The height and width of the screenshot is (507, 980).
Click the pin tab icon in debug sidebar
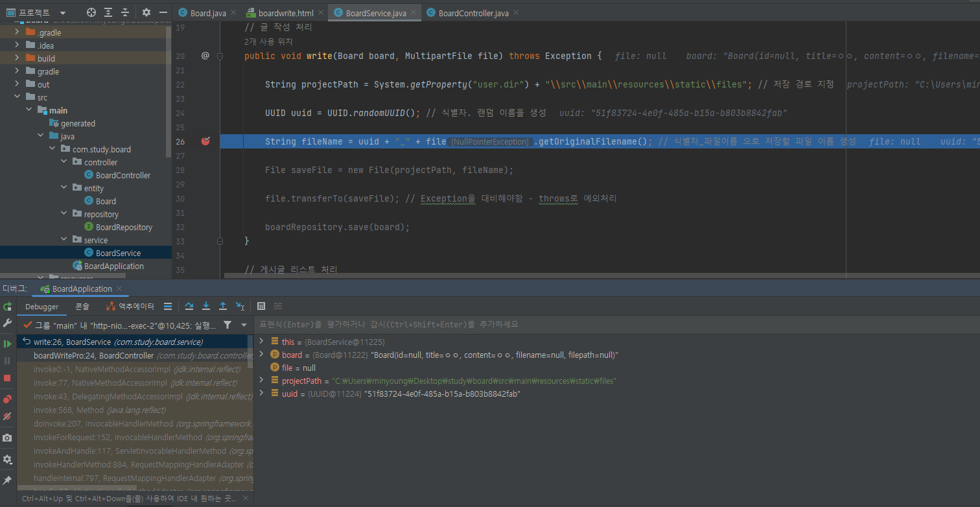coord(7,480)
